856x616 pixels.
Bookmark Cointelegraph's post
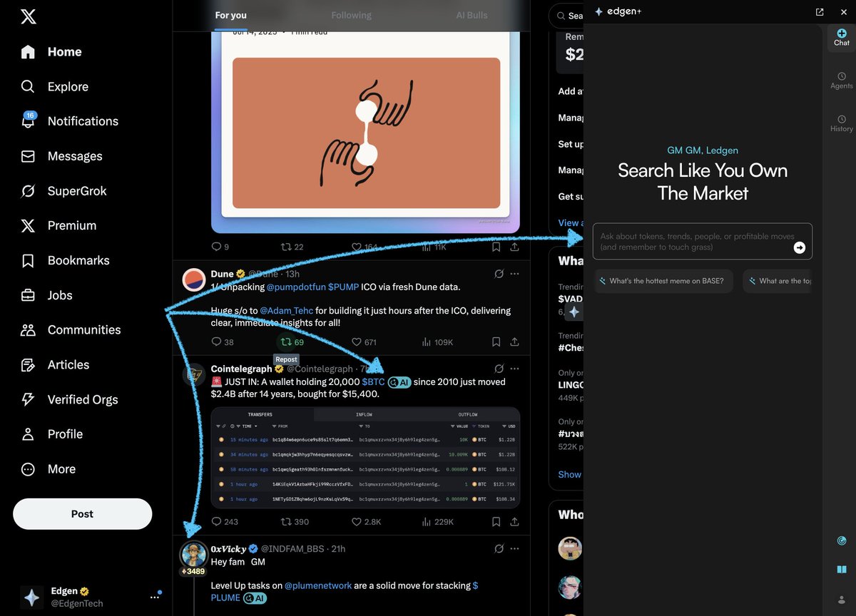(x=496, y=522)
